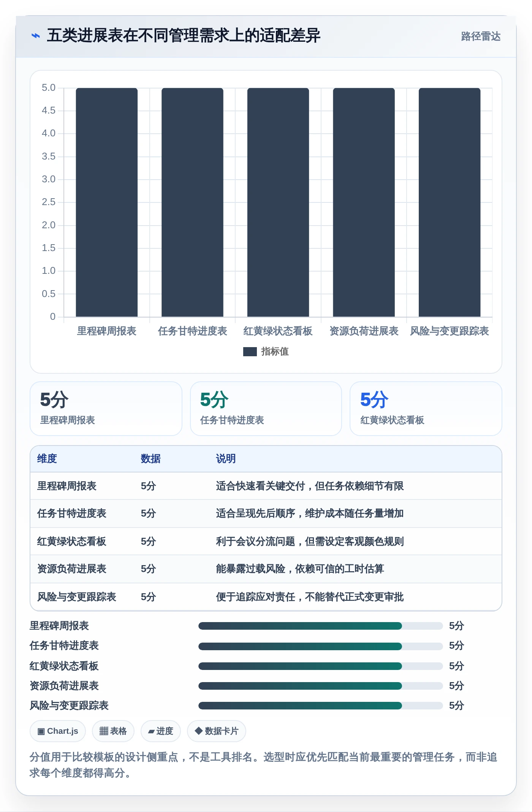This screenshot has height=812, width=532.
Task: Select the 红黄绿状态看板 table row name
Action: pyautogui.click(x=72, y=542)
